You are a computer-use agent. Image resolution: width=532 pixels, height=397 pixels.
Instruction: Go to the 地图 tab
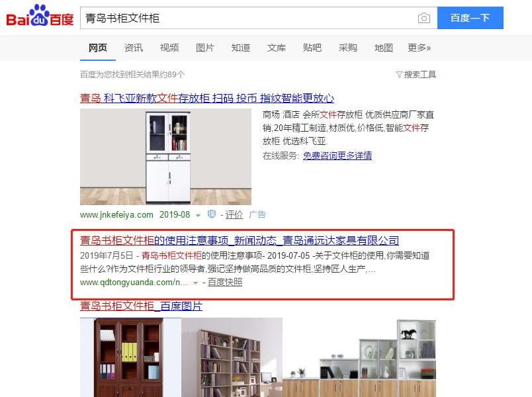point(383,48)
